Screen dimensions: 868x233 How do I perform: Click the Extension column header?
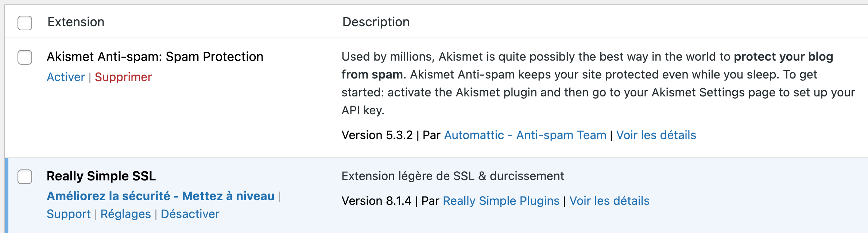tap(76, 22)
